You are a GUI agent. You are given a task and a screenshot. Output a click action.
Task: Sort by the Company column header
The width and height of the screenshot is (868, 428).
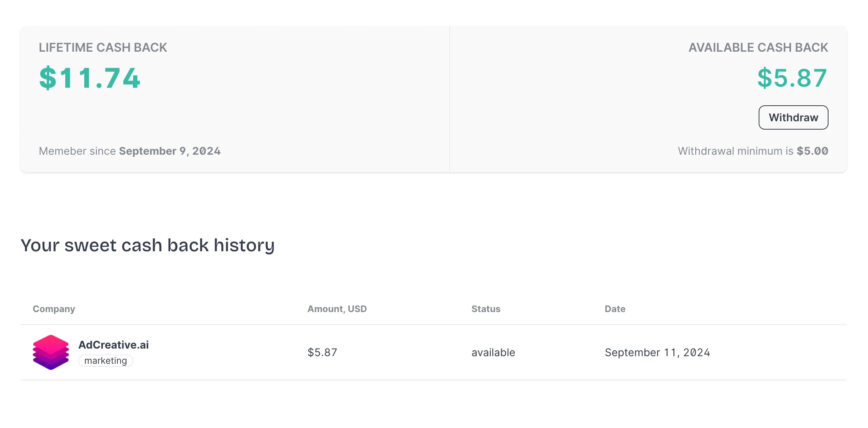pos(54,309)
